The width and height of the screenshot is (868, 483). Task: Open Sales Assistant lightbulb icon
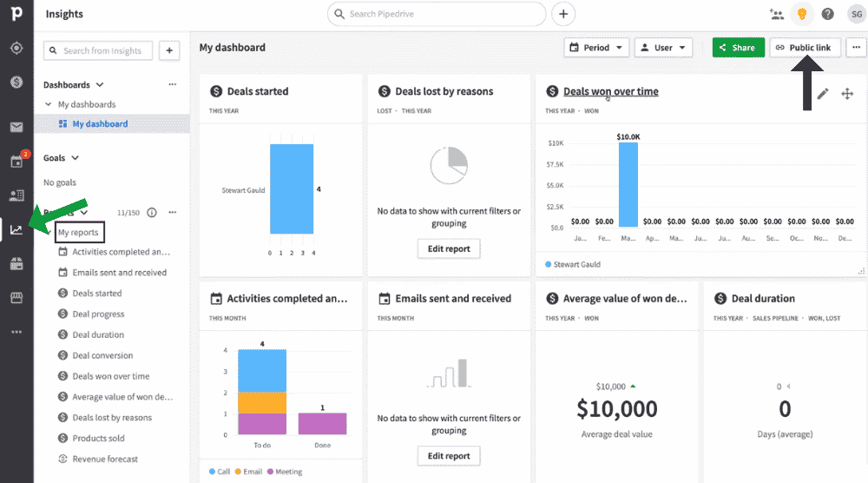[x=801, y=15]
